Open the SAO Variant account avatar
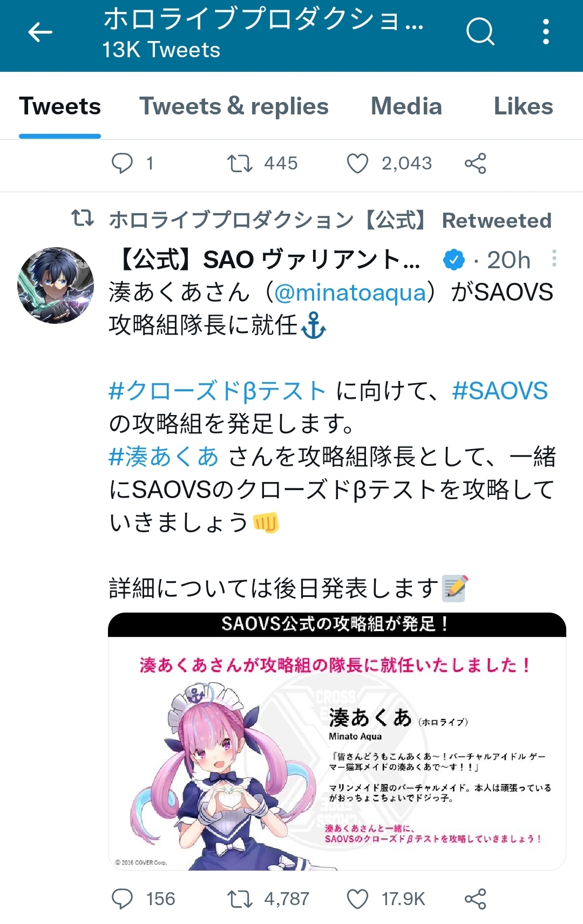The height and width of the screenshot is (924, 583). click(56, 286)
